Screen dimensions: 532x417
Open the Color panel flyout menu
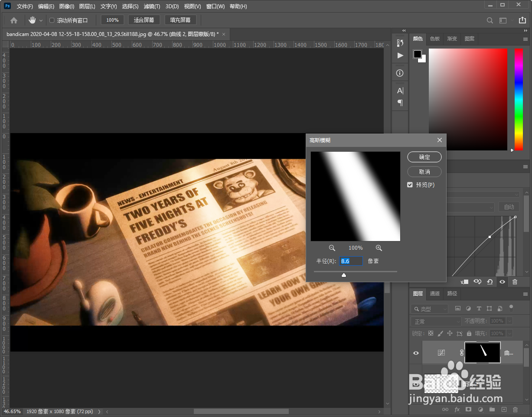(x=525, y=39)
